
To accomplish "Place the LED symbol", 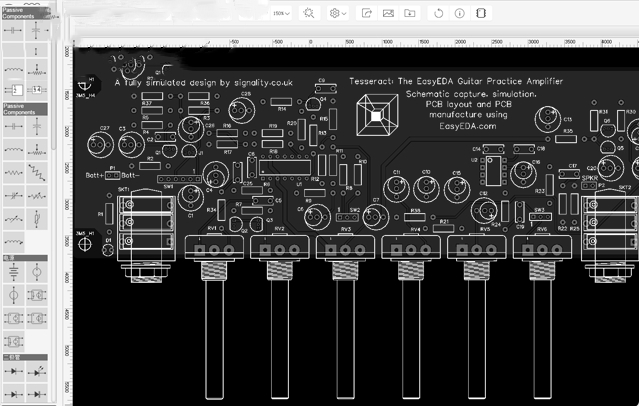I will pos(37,371).
